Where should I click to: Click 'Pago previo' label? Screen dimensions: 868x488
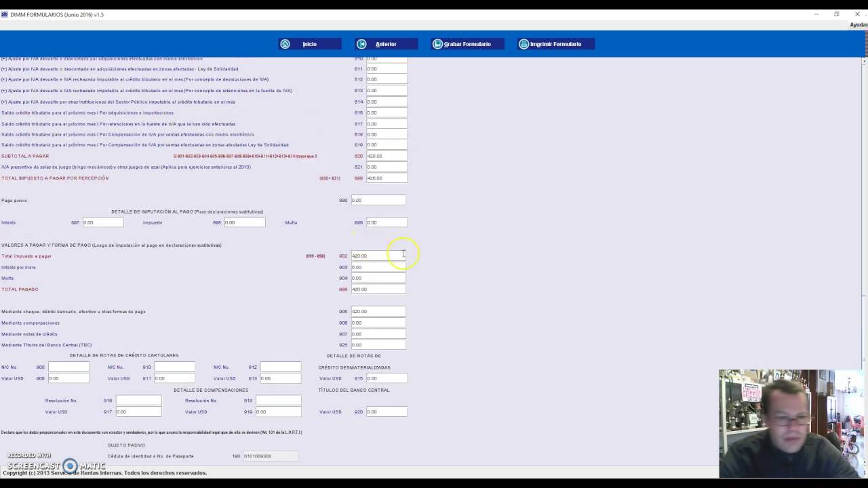click(14, 200)
